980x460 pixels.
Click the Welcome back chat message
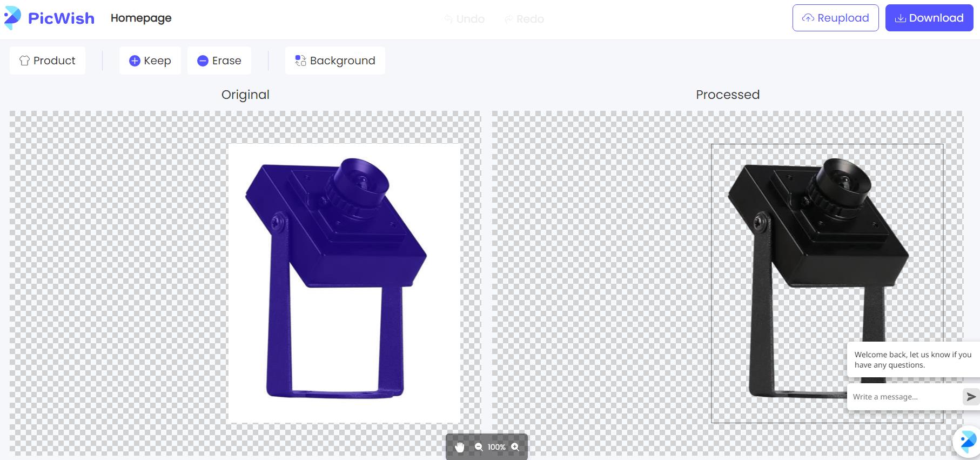coord(913,359)
